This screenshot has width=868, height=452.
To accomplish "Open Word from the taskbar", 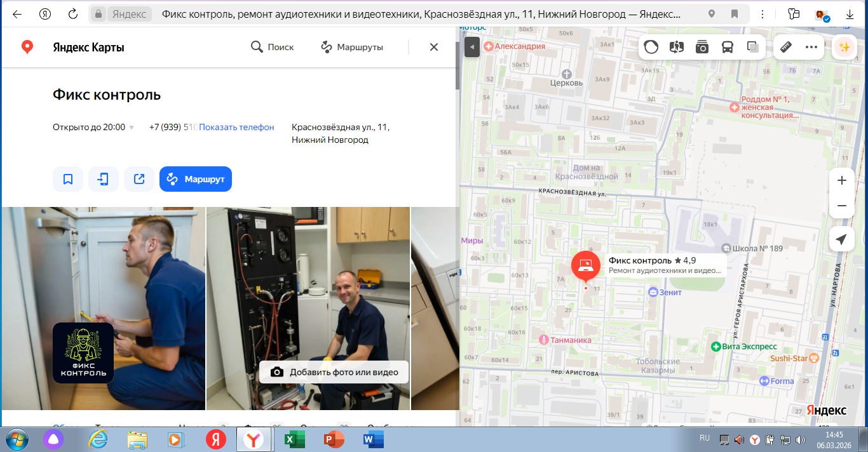I will click(x=373, y=439).
